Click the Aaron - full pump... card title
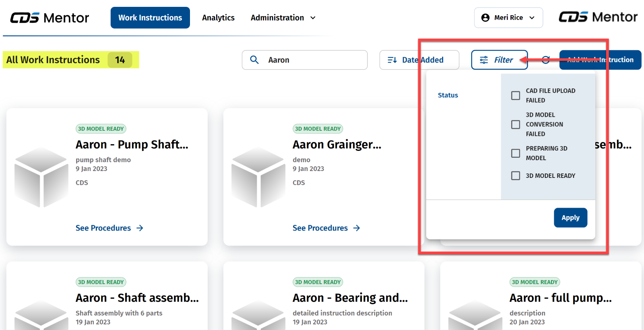This screenshot has width=644, height=330. tap(561, 298)
